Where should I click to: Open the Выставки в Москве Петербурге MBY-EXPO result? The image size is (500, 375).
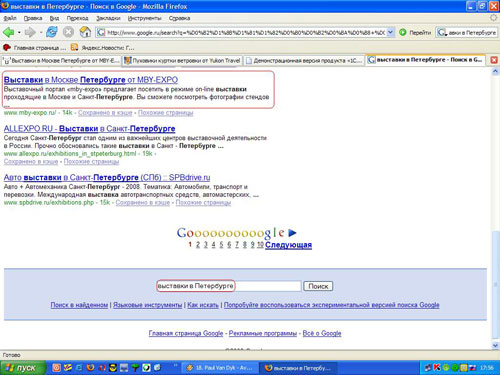tap(91, 80)
